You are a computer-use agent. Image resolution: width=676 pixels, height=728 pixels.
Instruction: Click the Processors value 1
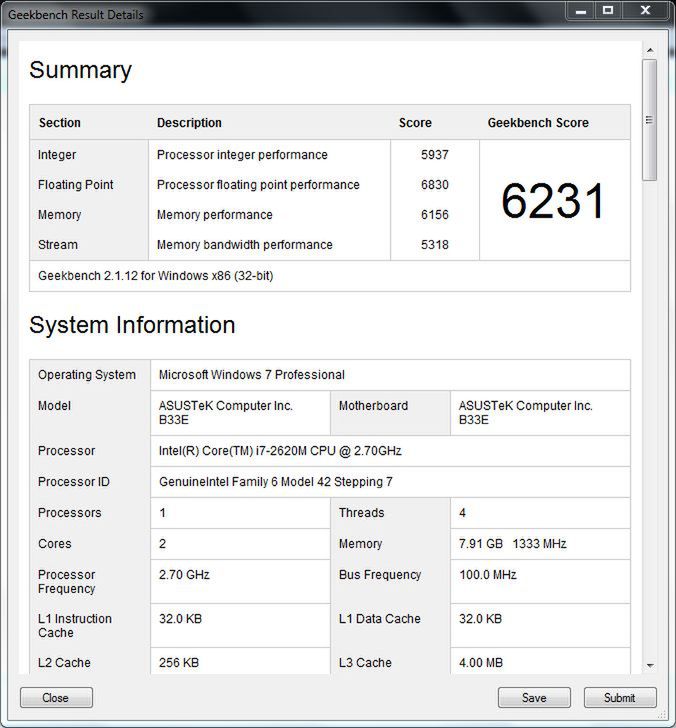(162, 513)
